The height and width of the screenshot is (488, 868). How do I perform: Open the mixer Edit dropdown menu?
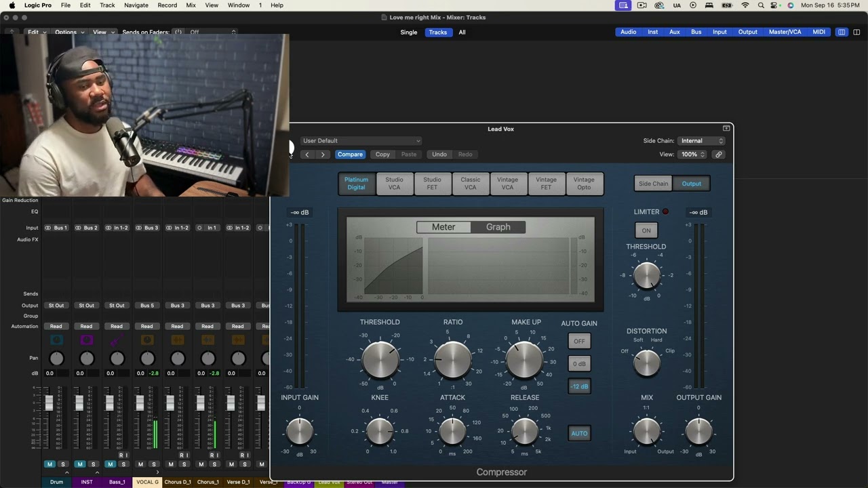click(x=37, y=32)
